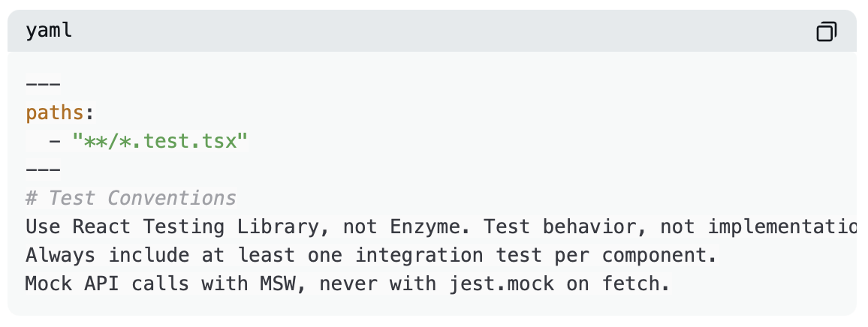Screen dimensions: 868x327
Task: Click the word Enzyme
Action: 435,226
